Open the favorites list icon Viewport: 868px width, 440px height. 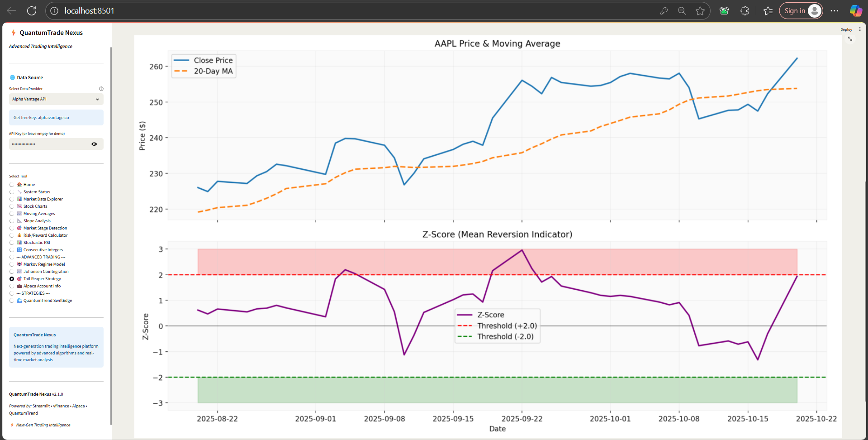(768, 11)
